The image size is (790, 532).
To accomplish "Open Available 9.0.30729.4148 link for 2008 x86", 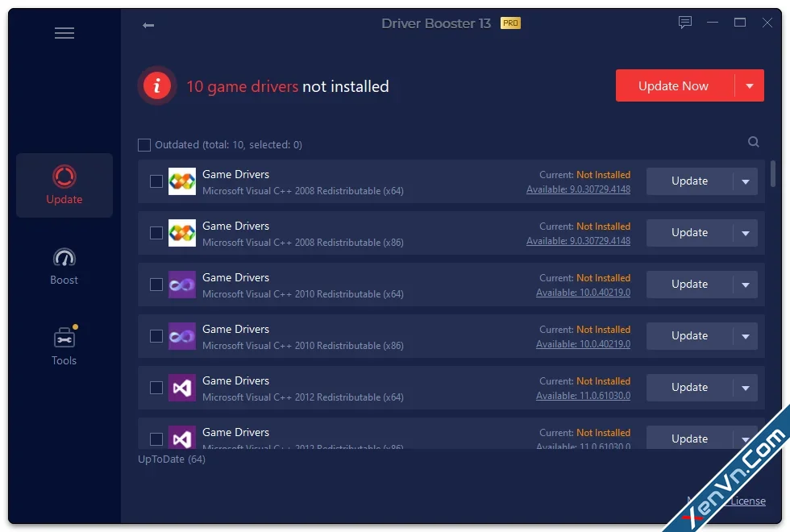I will click(579, 241).
